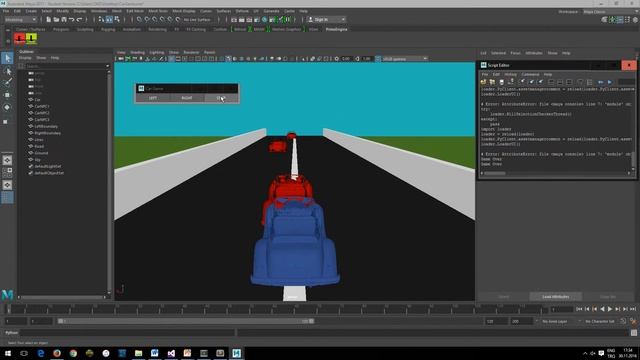Screen dimensions: 640x360
Task: Select RightBoundary in the Outliner
Action: tap(47, 133)
